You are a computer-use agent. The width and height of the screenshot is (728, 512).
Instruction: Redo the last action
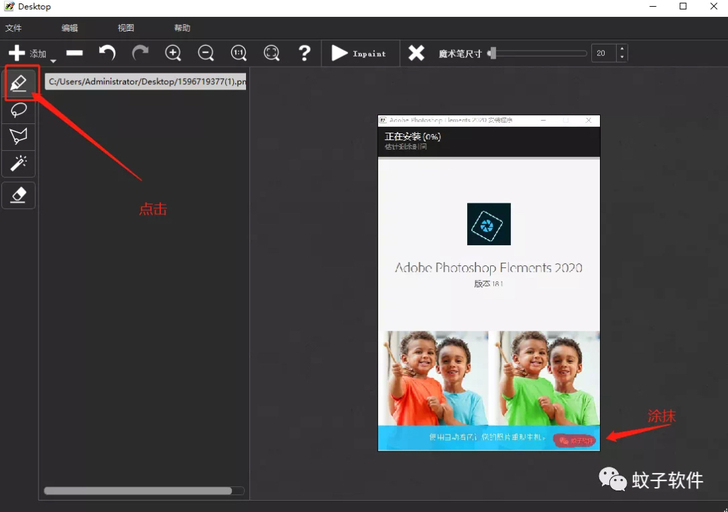tap(140, 53)
